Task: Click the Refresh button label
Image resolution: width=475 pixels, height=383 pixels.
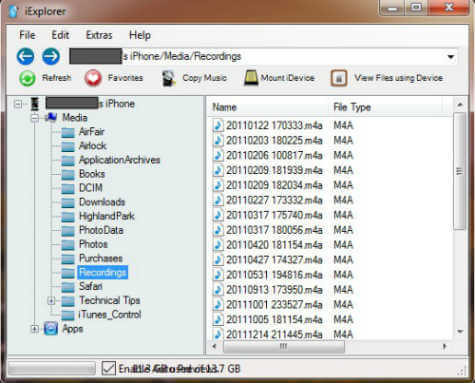Action: tap(57, 78)
